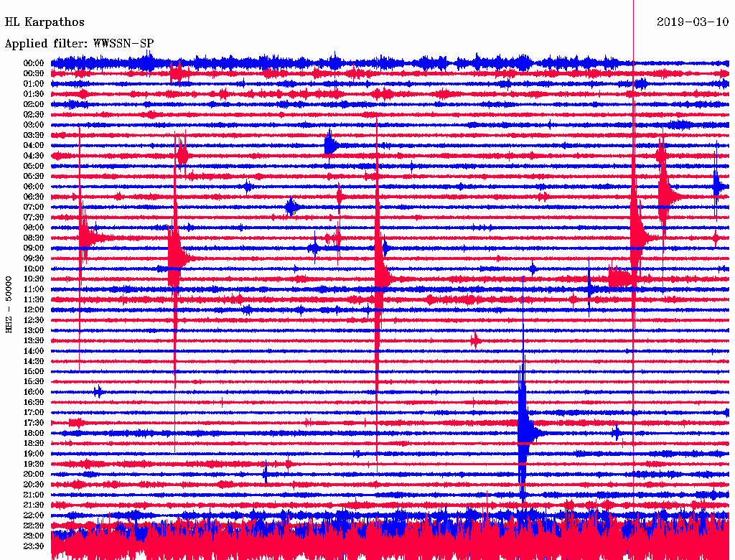Select the 02:30 time label

(x=34, y=114)
